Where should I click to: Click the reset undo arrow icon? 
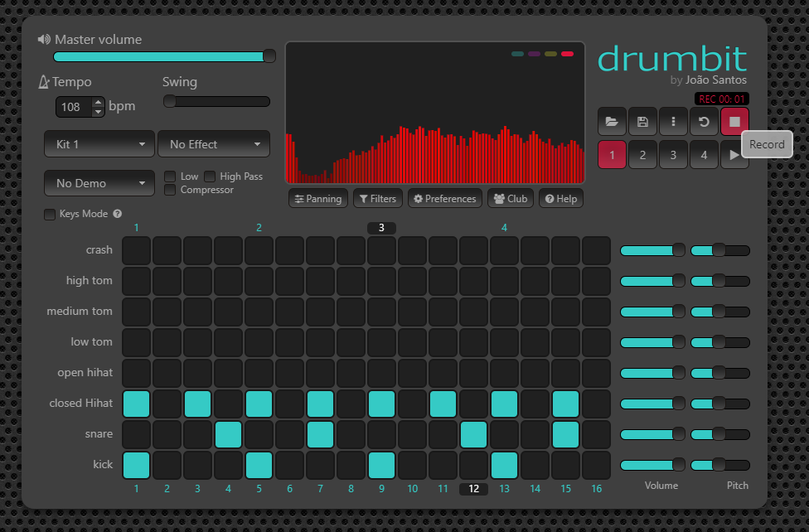[x=704, y=122]
